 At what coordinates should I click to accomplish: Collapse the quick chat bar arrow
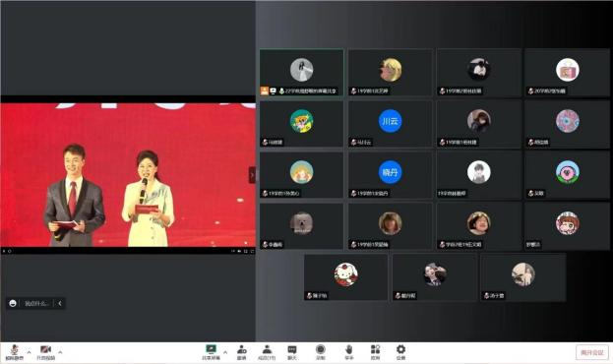click(60, 303)
